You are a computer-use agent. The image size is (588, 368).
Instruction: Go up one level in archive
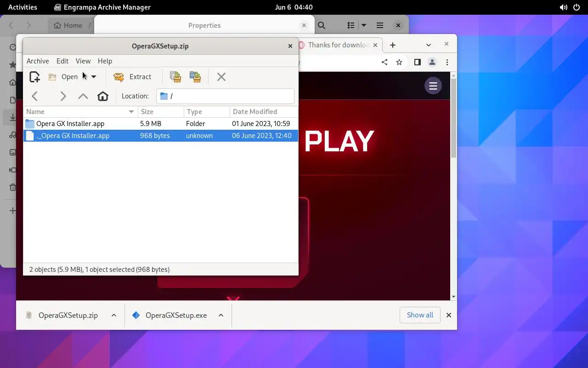tap(83, 96)
